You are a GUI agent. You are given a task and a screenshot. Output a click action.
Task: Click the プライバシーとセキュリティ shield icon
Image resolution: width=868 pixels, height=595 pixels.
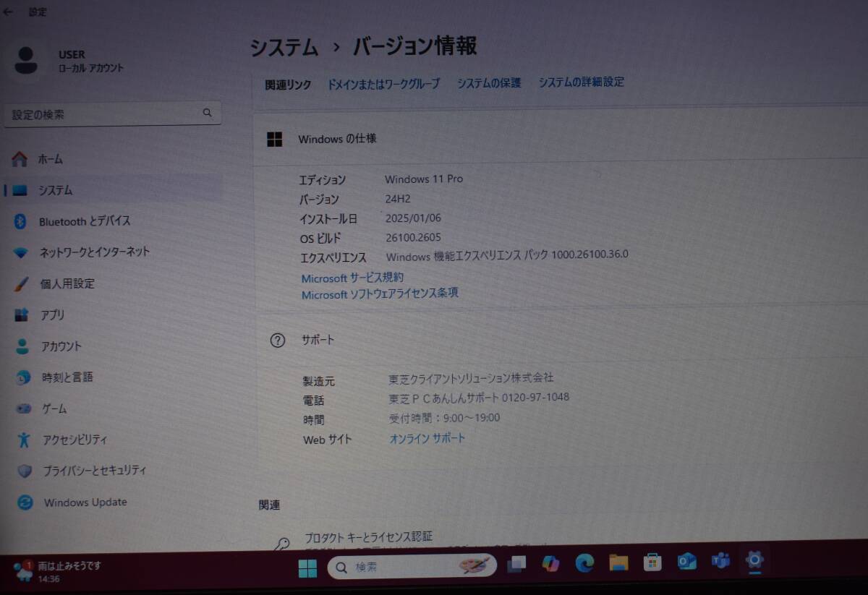(25, 471)
